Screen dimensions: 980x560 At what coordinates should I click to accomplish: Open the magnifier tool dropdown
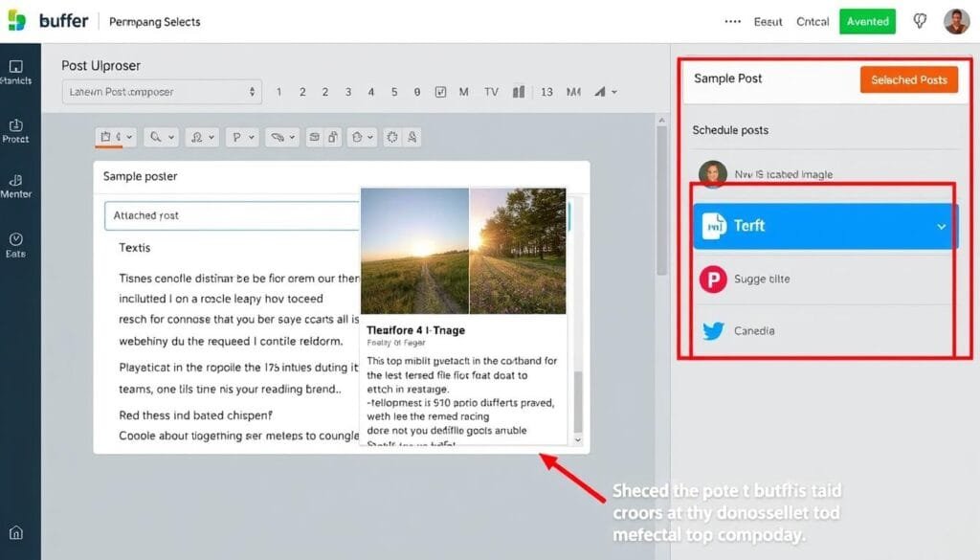[x=161, y=138]
